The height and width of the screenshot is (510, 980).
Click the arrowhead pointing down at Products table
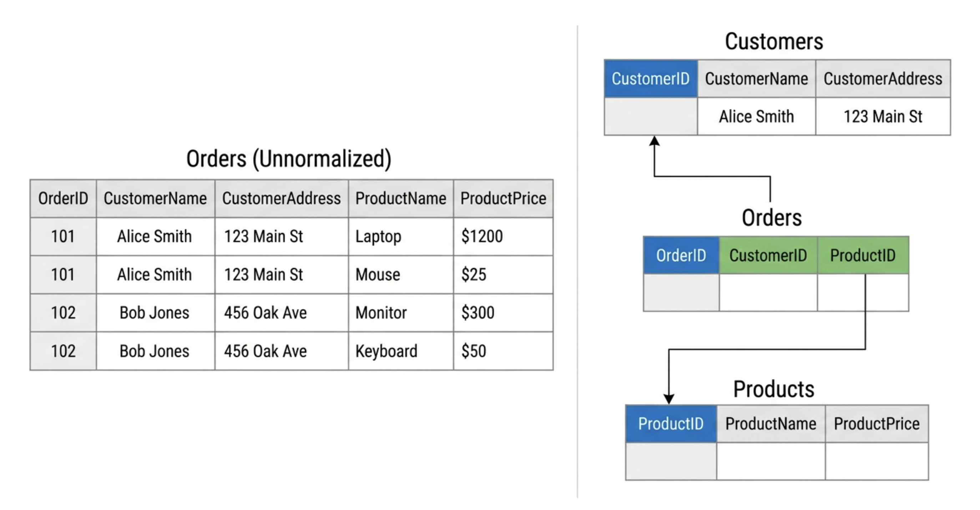coord(669,399)
